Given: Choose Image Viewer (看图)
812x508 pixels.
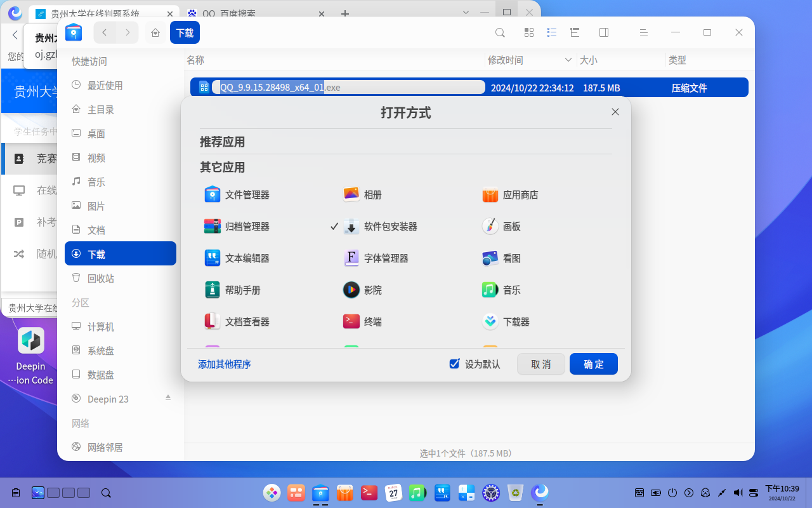Looking at the screenshot, I should tap(501, 258).
